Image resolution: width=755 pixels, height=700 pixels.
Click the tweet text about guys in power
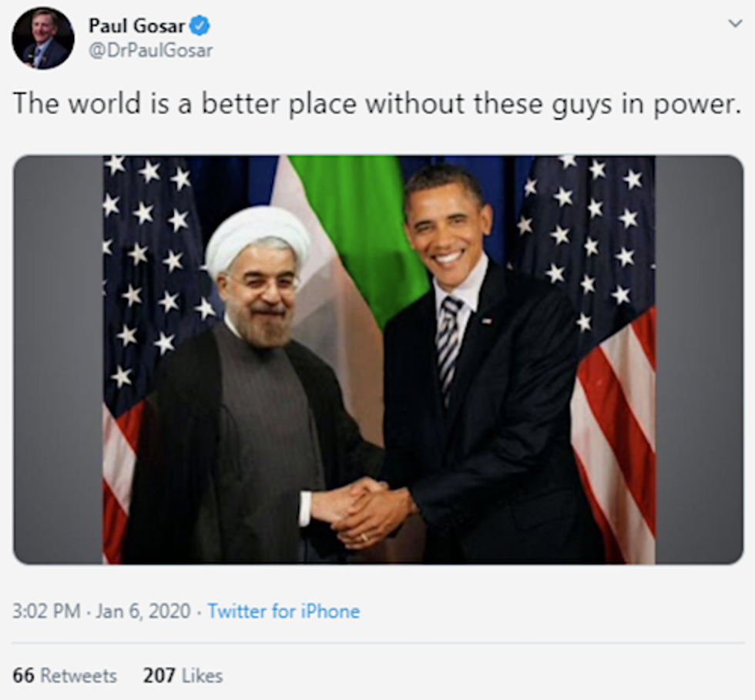pyautogui.click(x=377, y=104)
